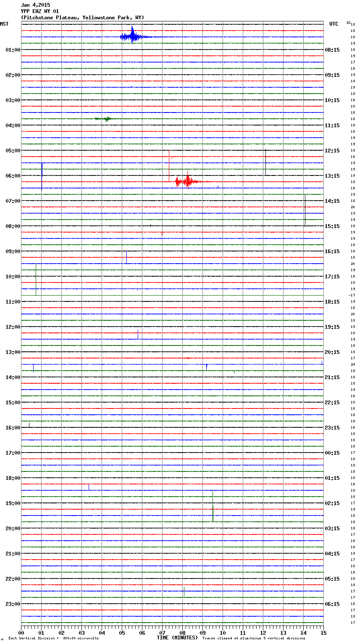Click the 02:15 UTC row label
The image size is (357, 644).
(x=332, y=503)
